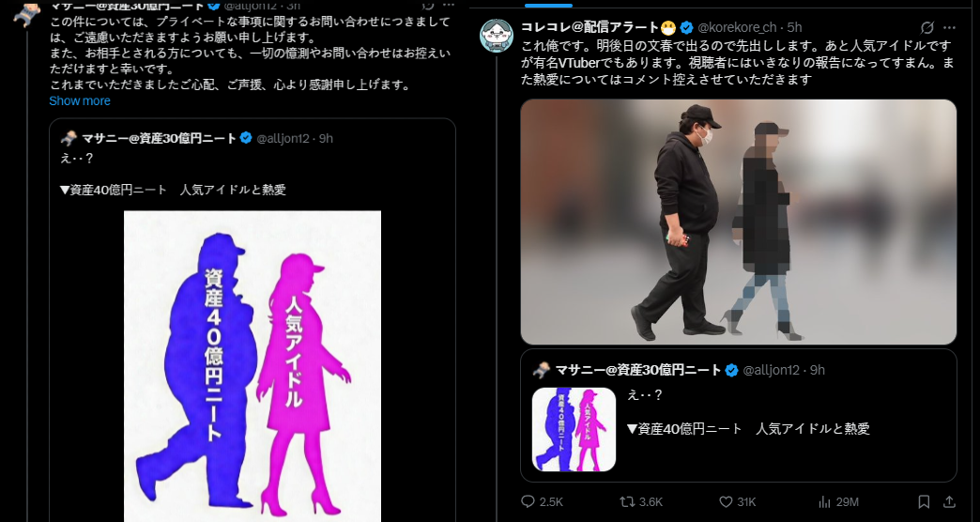Click verified badge beside コレコレ name
Viewport: 980px width, 522px height.
coord(687,27)
